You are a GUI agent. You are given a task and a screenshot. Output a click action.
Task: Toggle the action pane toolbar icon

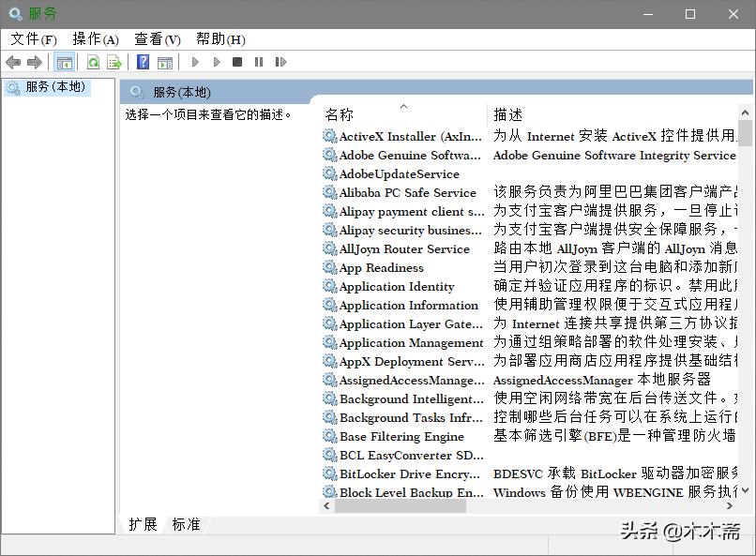click(x=165, y=62)
